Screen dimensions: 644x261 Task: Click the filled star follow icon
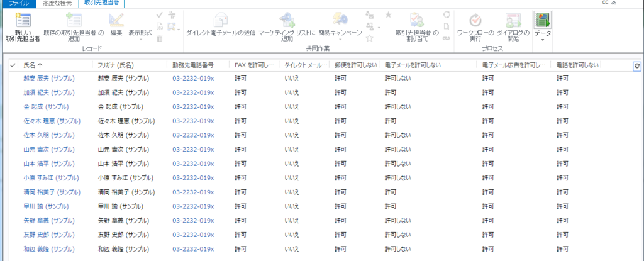coord(388,15)
